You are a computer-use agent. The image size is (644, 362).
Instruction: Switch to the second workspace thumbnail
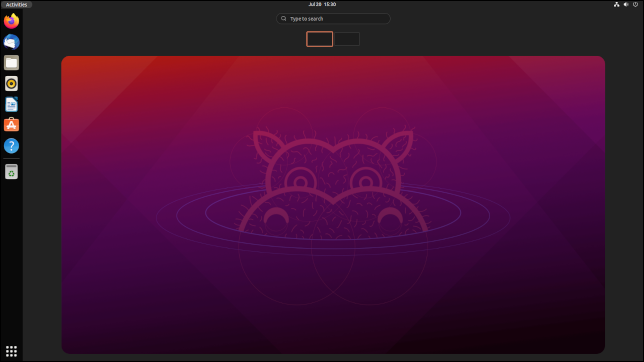347,39
